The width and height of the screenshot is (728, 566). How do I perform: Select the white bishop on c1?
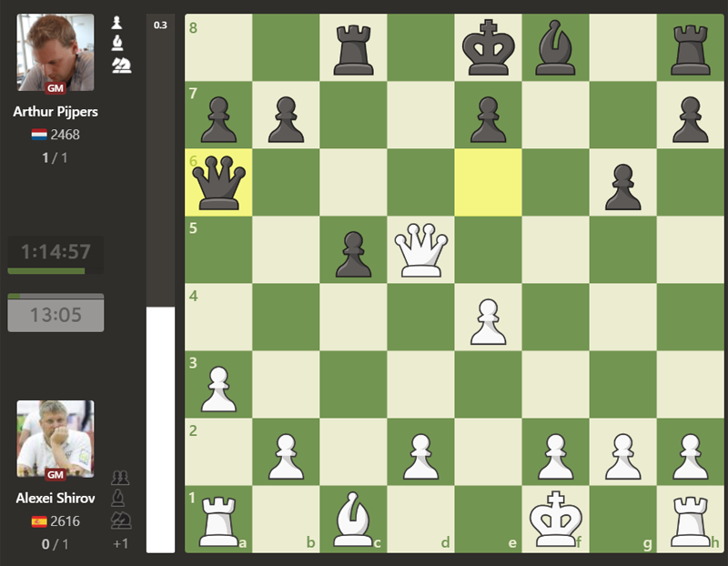(x=353, y=519)
